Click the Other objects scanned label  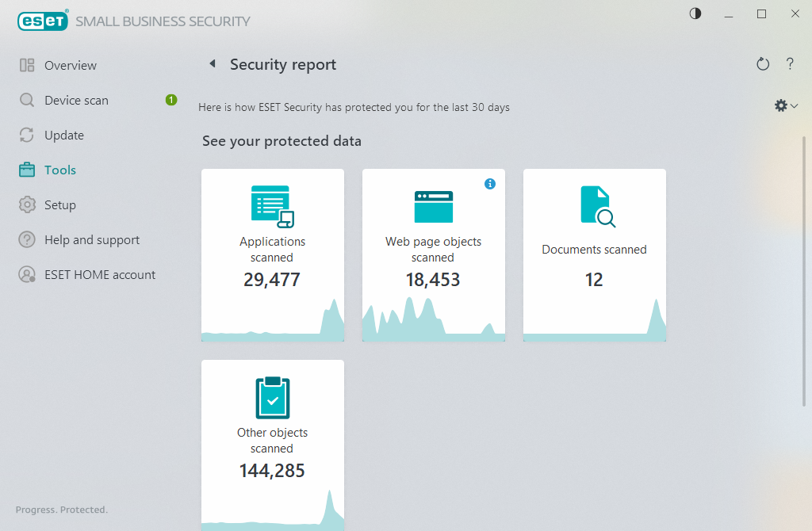point(272,441)
